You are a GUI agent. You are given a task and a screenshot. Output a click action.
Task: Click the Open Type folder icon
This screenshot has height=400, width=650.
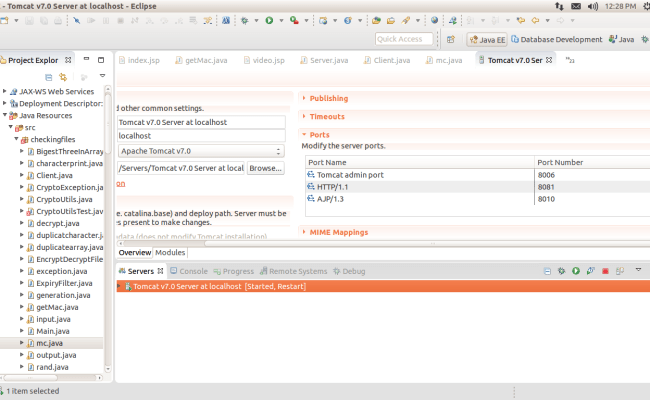click(376, 20)
